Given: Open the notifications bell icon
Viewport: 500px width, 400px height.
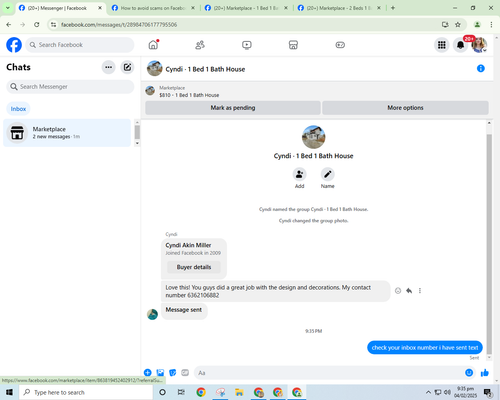Looking at the screenshot, I should click(x=460, y=45).
